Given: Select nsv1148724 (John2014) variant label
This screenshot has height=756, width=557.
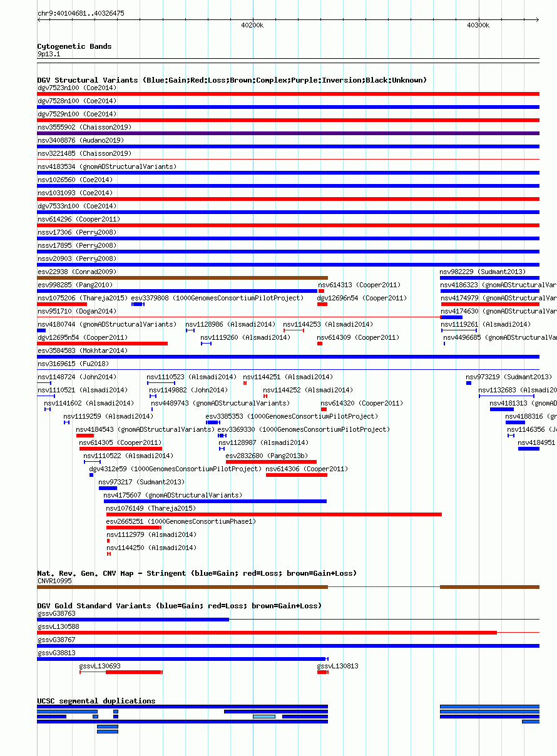Looking at the screenshot, I should coord(77,377).
